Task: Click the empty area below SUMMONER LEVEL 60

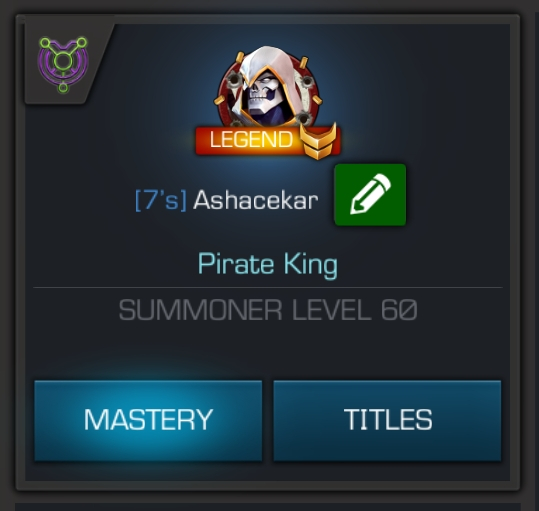Action: (268, 351)
